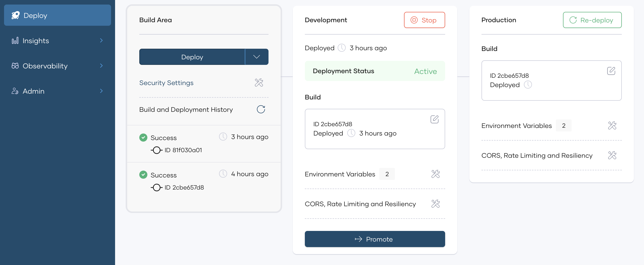644x265 pixels.
Task: Open the Security Settings link
Action: (x=166, y=83)
